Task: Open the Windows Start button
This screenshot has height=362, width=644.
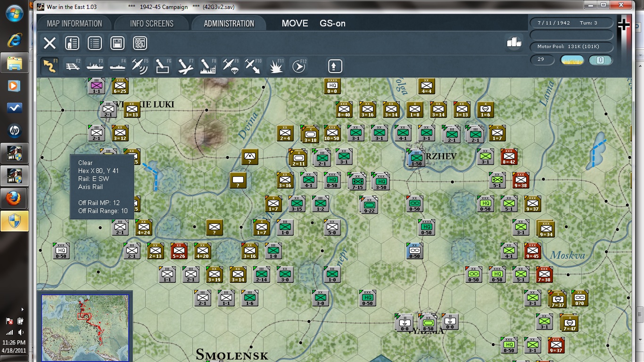Action: (15, 13)
